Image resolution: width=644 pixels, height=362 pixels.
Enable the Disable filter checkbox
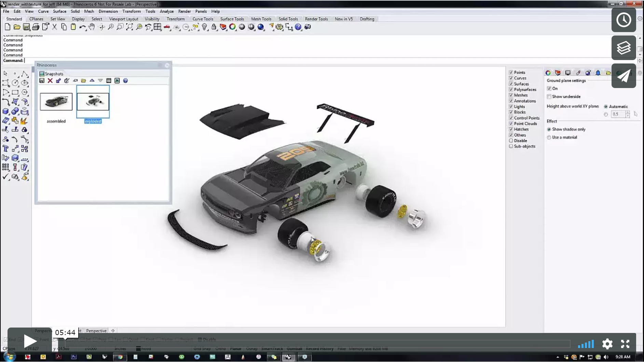coord(511,141)
